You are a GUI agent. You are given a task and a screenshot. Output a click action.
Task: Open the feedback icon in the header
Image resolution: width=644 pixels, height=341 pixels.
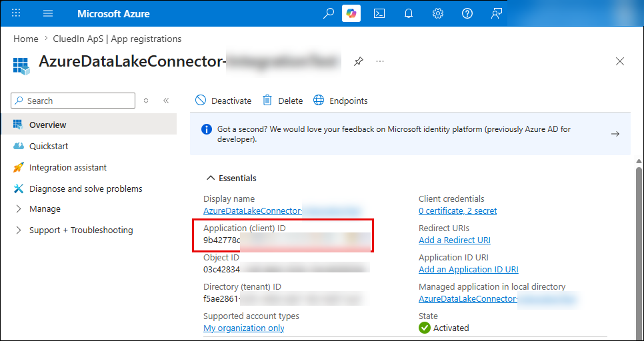click(497, 13)
